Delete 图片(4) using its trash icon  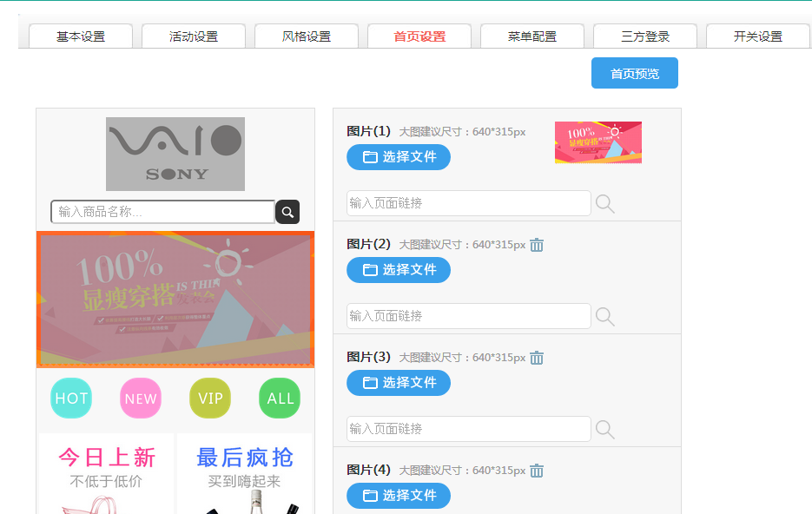tap(537, 471)
